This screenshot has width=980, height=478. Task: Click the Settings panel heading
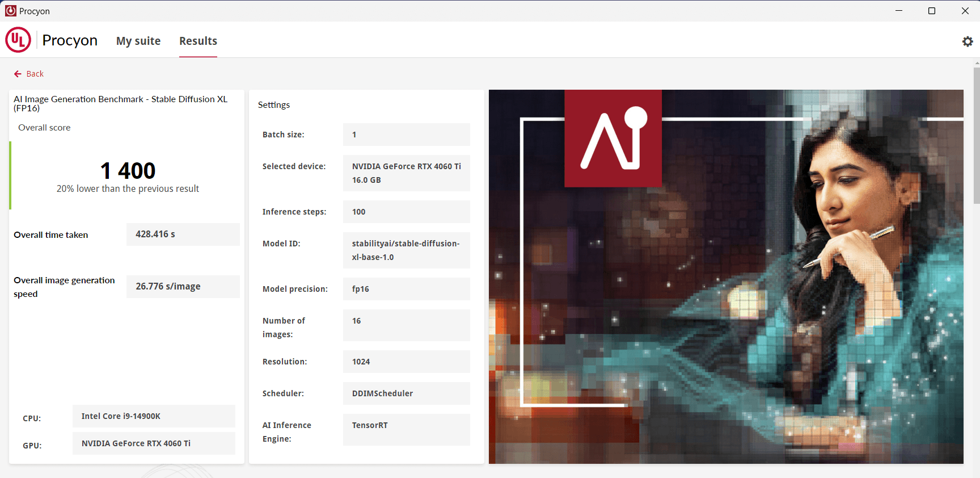[274, 105]
